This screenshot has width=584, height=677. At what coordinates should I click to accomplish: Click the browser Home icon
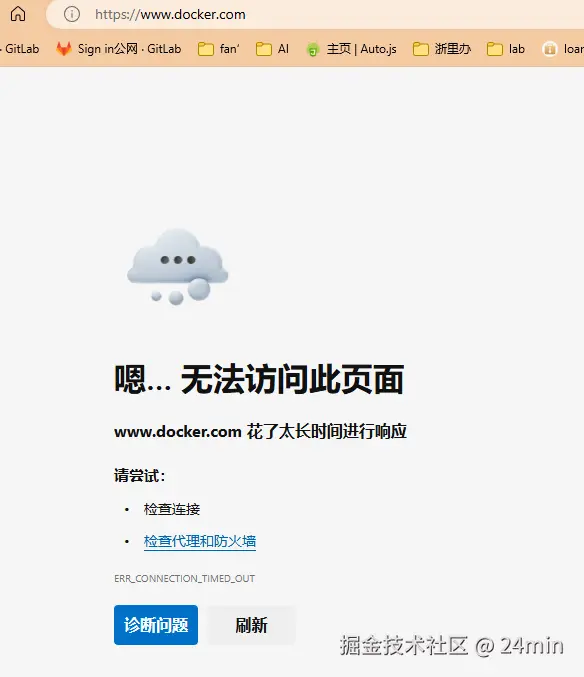tap(18, 14)
